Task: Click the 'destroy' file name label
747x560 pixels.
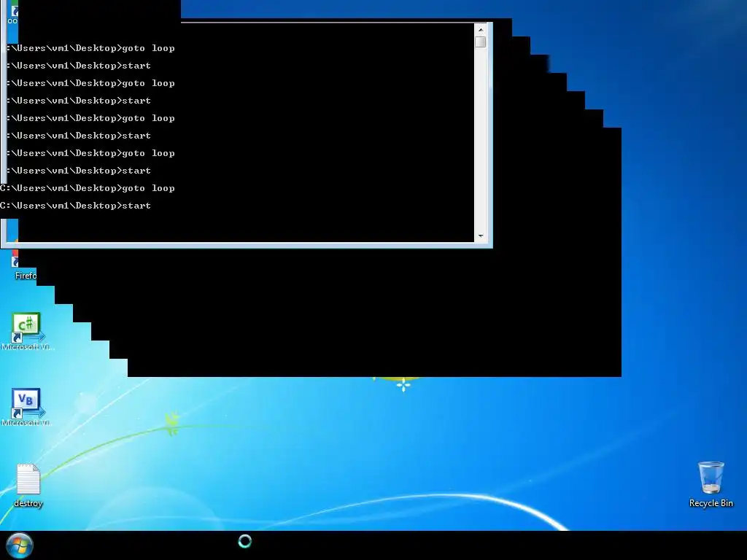Action: [28, 503]
